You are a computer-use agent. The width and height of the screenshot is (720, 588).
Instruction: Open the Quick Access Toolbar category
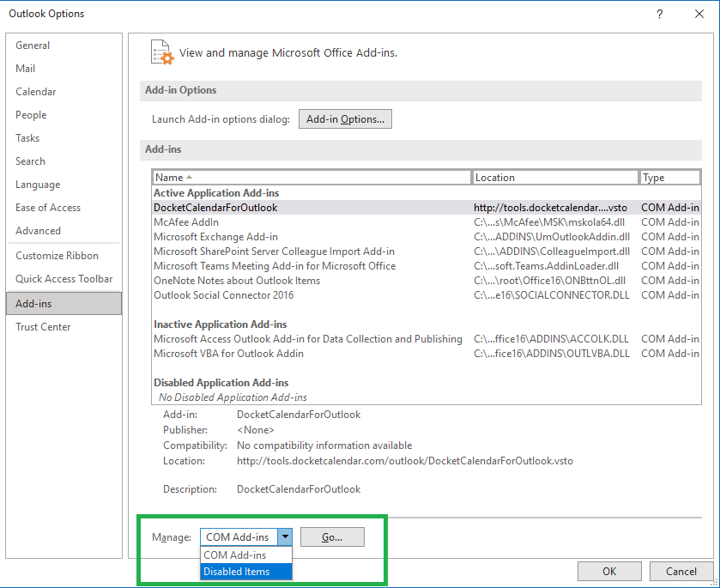[x=64, y=279]
